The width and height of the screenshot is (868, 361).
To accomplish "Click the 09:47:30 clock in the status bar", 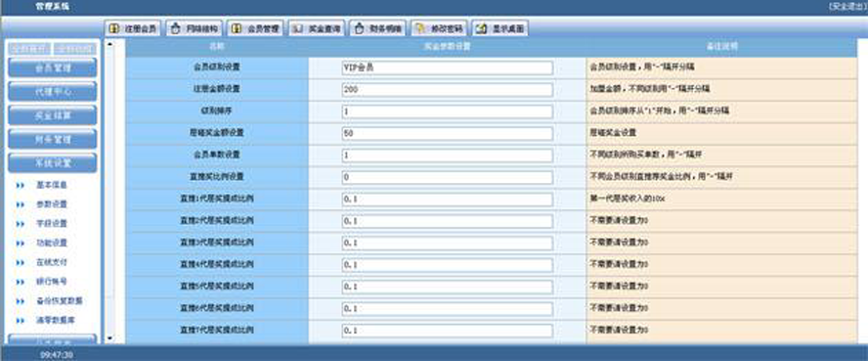I will [x=57, y=355].
